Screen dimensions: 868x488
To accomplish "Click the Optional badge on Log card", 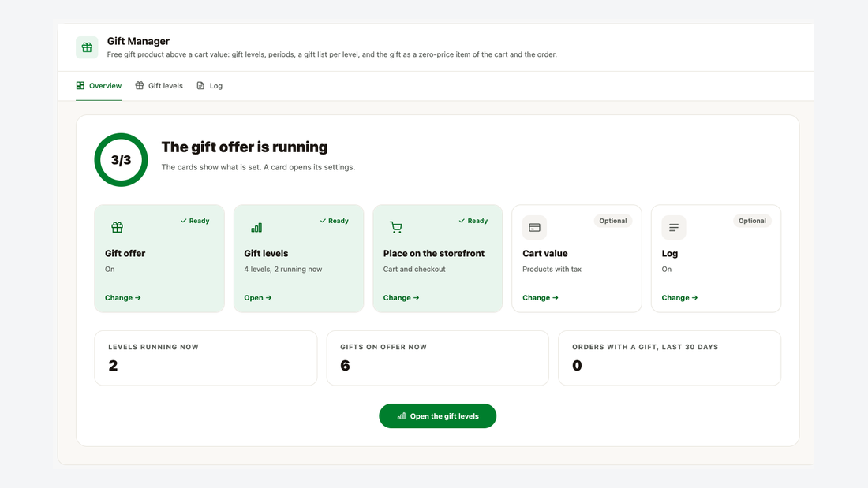I will click(752, 221).
